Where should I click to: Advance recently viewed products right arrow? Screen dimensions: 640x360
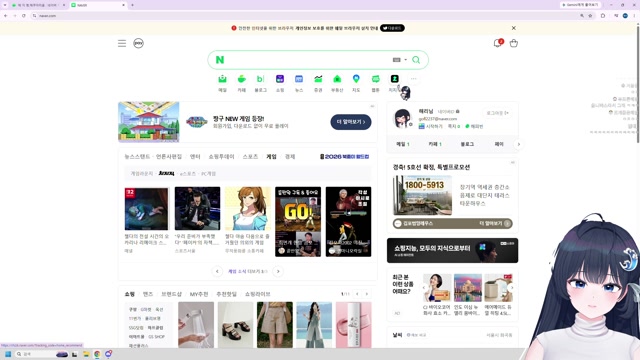[511, 287]
